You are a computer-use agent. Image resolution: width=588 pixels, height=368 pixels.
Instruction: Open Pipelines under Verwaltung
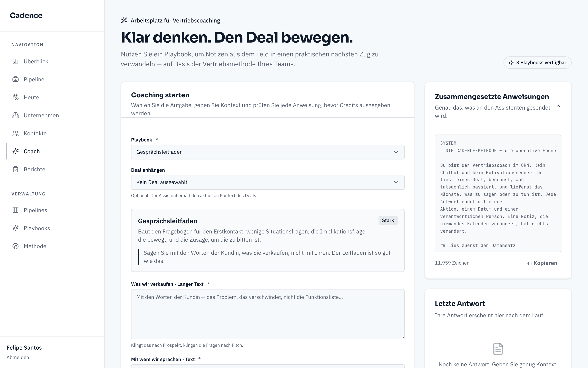point(52,210)
